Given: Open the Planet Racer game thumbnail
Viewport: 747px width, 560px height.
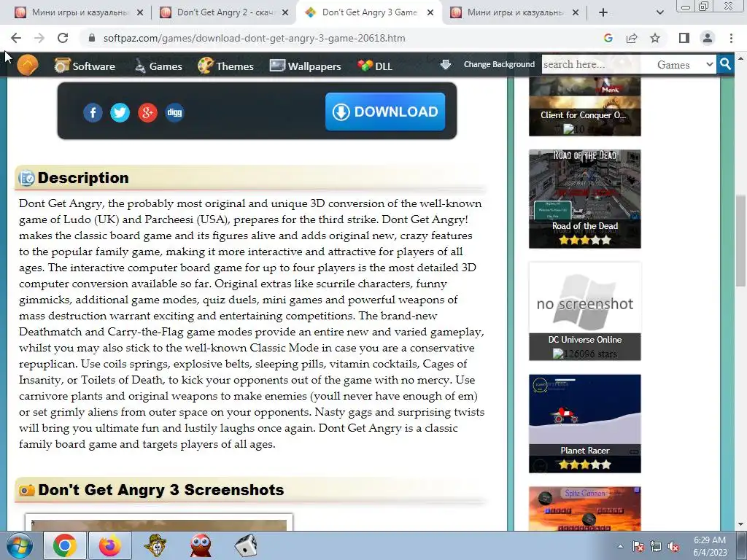Looking at the screenshot, I should [584, 424].
